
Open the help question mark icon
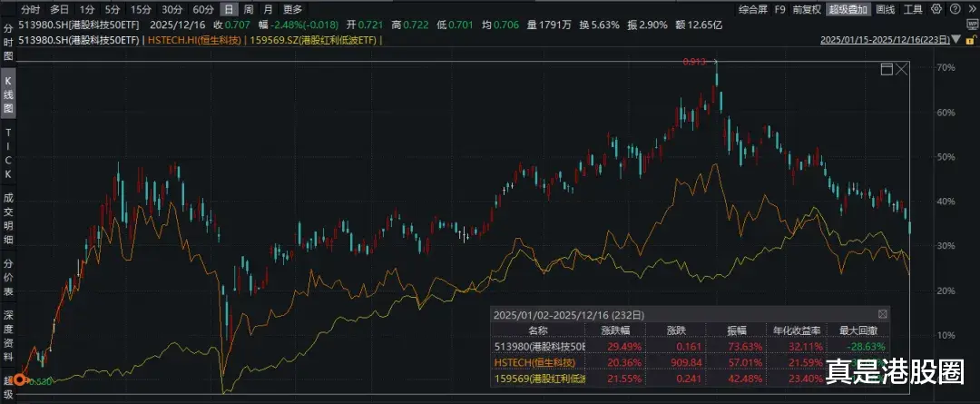(953, 9)
